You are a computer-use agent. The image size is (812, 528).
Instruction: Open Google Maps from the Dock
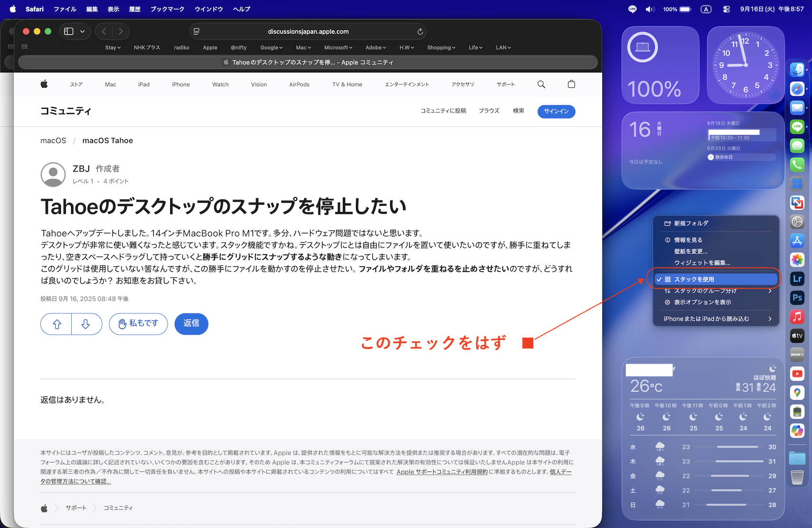point(797,393)
